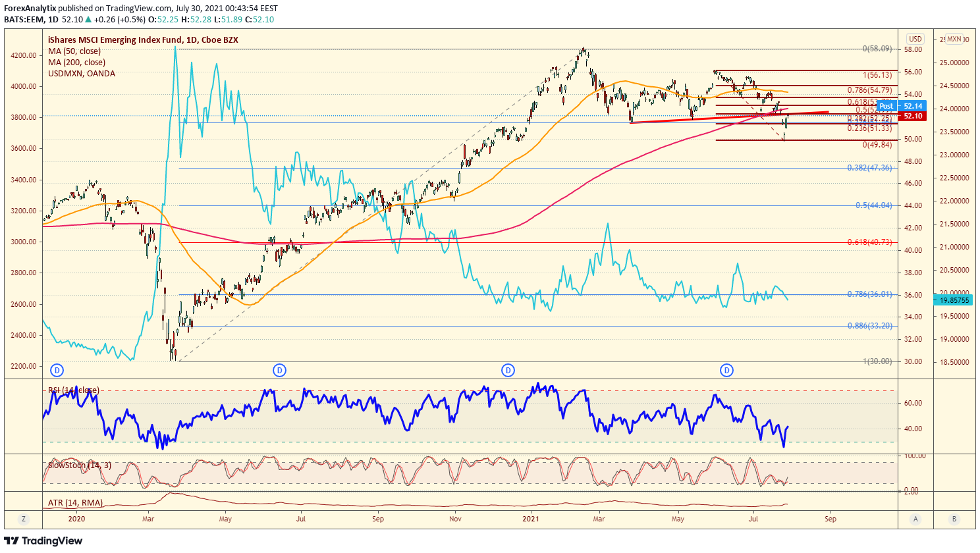The height and width of the screenshot is (553, 980).
Task: Click the TradingView logo
Action: [43, 540]
